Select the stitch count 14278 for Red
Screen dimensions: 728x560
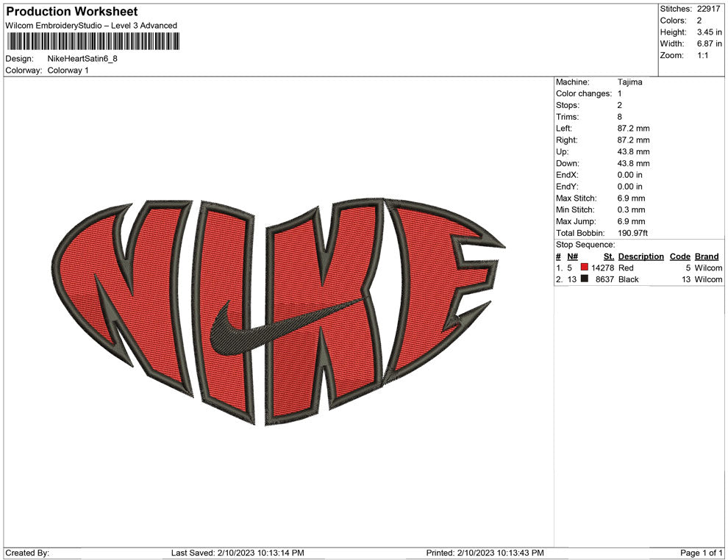(603, 268)
